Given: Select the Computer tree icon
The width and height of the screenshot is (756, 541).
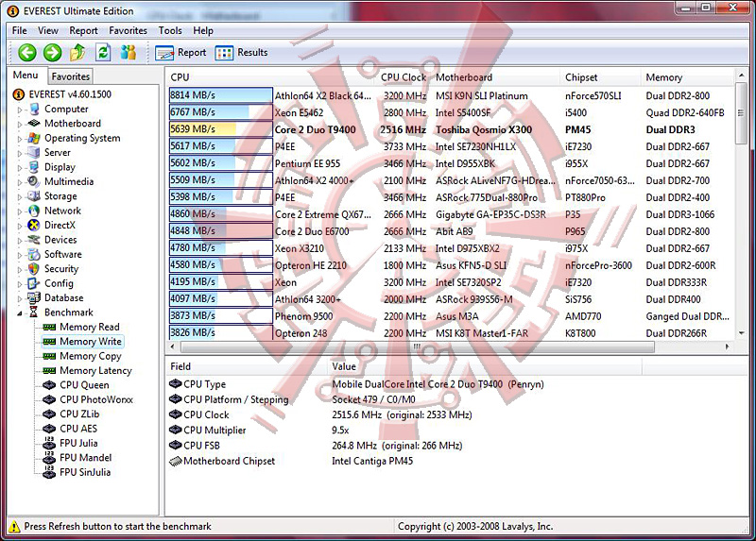Looking at the screenshot, I should (x=34, y=110).
